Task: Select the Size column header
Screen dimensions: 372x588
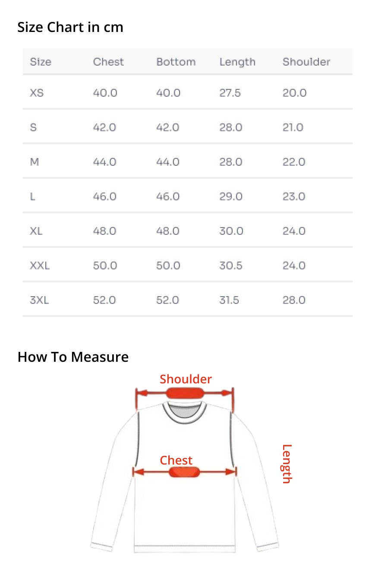Action: click(x=41, y=62)
